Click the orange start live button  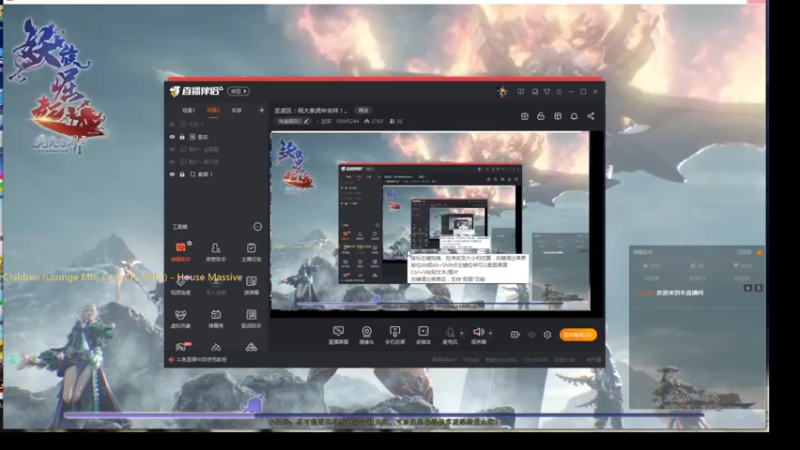578,335
